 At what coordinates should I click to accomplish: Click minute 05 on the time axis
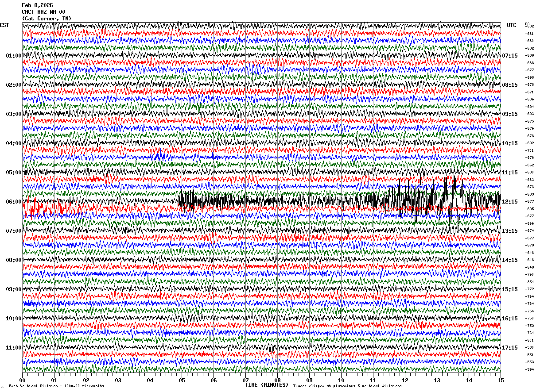pos(182,380)
